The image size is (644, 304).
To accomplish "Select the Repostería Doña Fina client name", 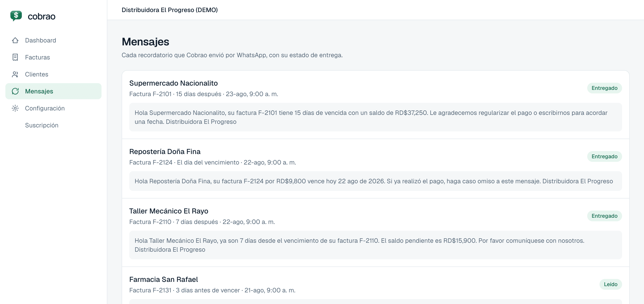I will click(x=165, y=152).
